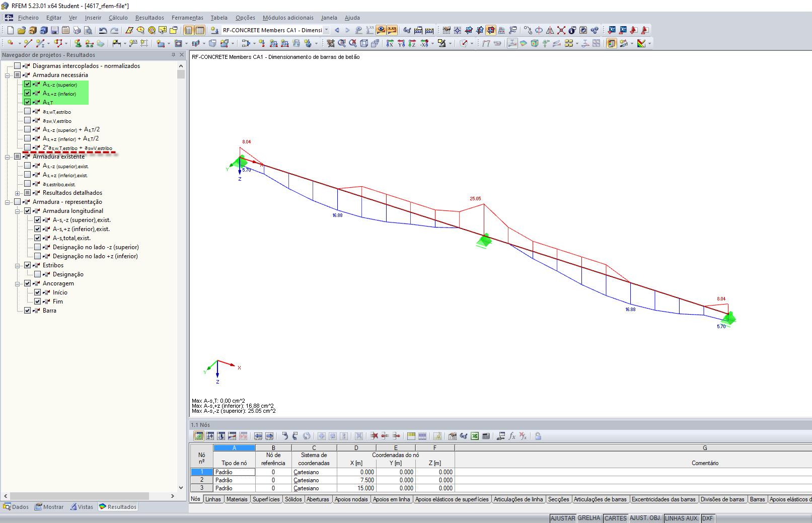Undo the last action
The width and height of the screenshot is (812, 523).
(103, 30)
